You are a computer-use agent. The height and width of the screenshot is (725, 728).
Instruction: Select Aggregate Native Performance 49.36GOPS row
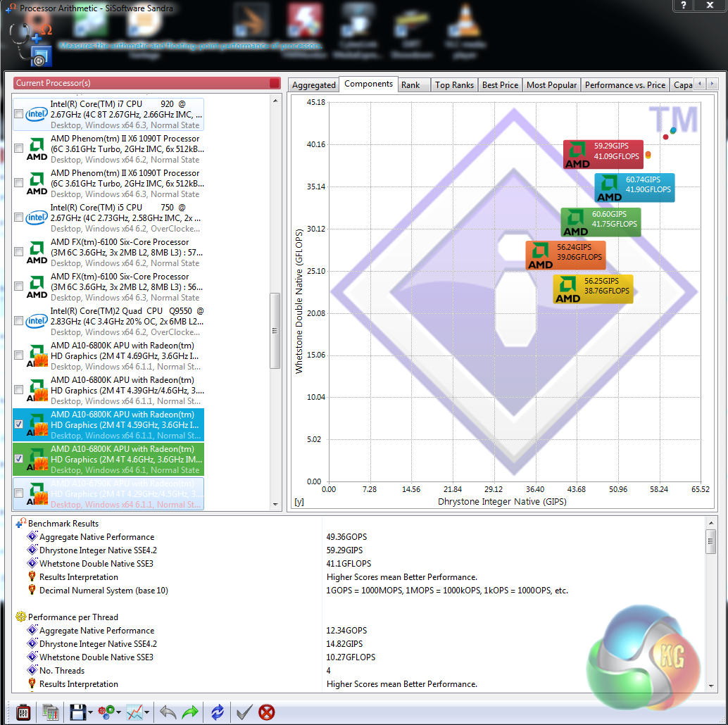click(358, 537)
